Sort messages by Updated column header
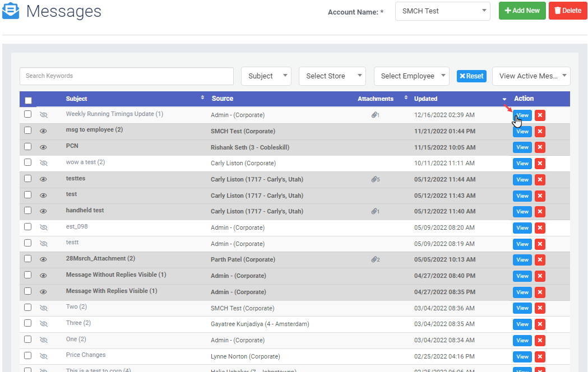 pyautogui.click(x=426, y=99)
